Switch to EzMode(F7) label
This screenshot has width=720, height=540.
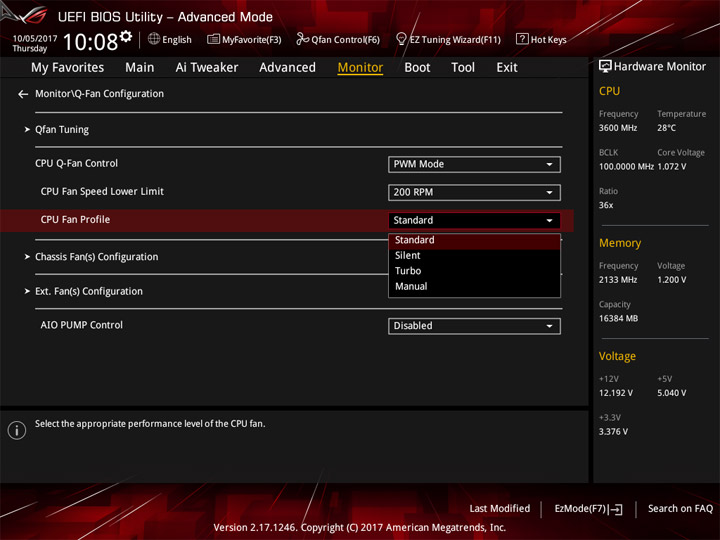click(x=580, y=509)
